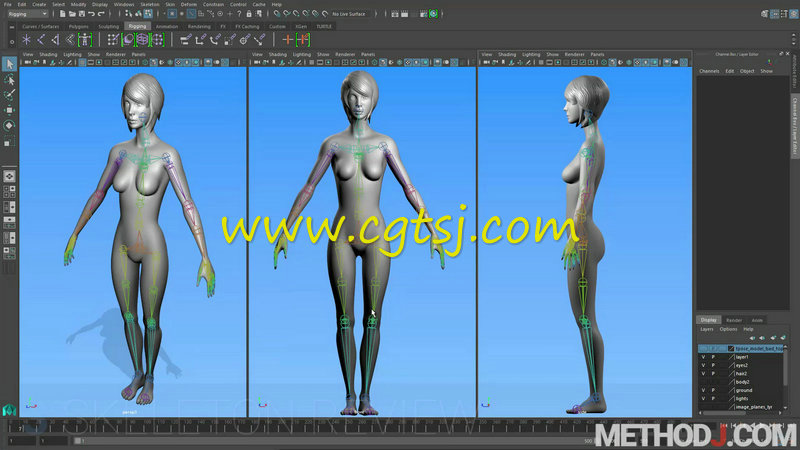Select the arrow Select tool in toolbox
800x450 pixels.
tap(9, 64)
